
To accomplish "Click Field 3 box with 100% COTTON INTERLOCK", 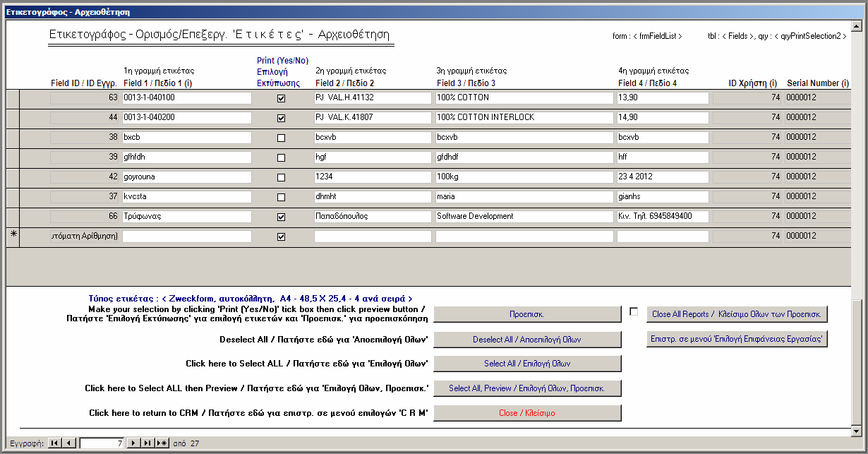I will 524,118.
